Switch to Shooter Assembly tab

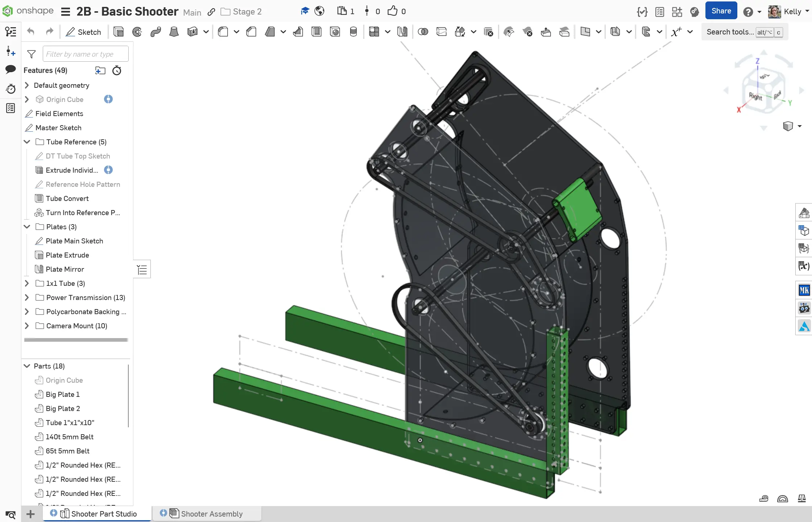[x=211, y=514]
